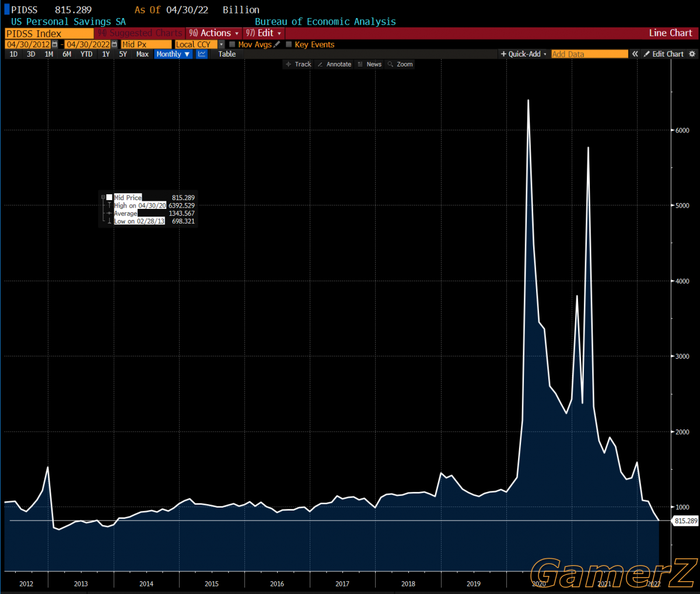
Task: Select the Max time range tab
Action: click(142, 54)
